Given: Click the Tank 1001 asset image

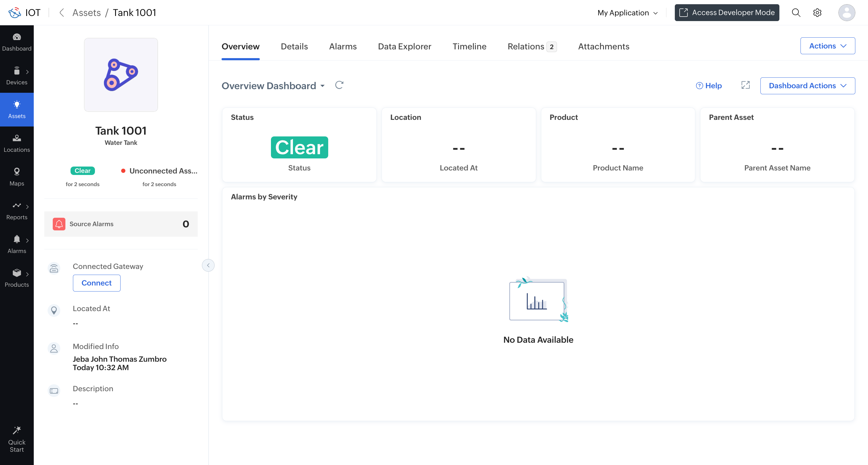Looking at the screenshot, I should point(121,75).
